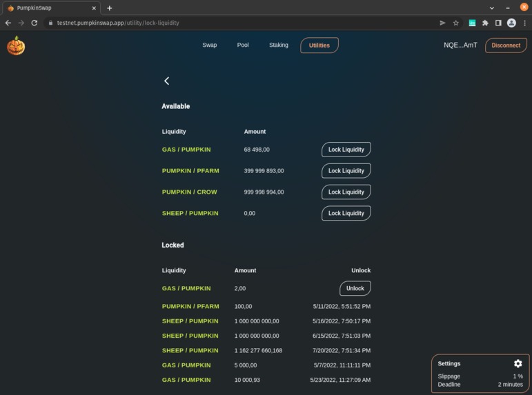
Task: Open the Staking page
Action: (x=279, y=45)
